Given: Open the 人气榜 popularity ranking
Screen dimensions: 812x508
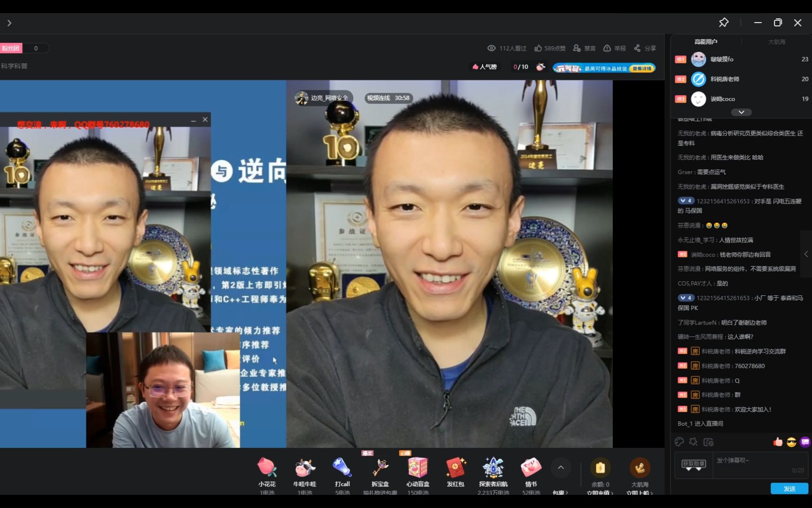Looking at the screenshot, I should pyautogui.click(x=484, y=67).
